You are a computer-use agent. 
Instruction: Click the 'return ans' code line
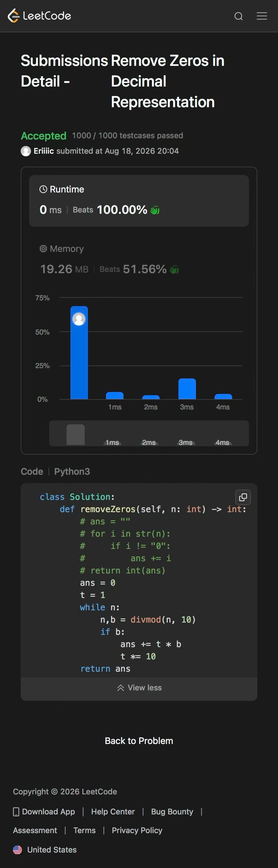105,668
